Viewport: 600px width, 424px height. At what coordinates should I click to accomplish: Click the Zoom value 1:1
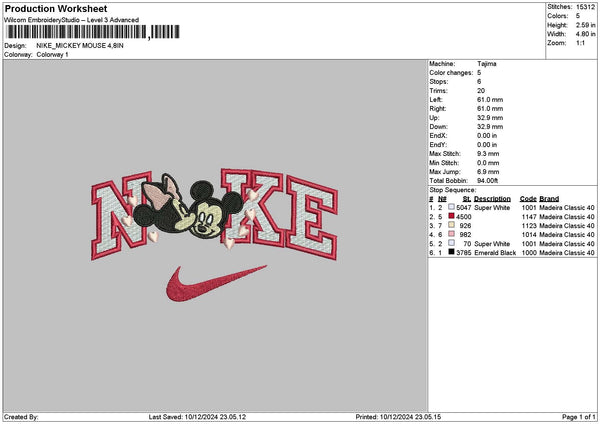click(580, 43)
